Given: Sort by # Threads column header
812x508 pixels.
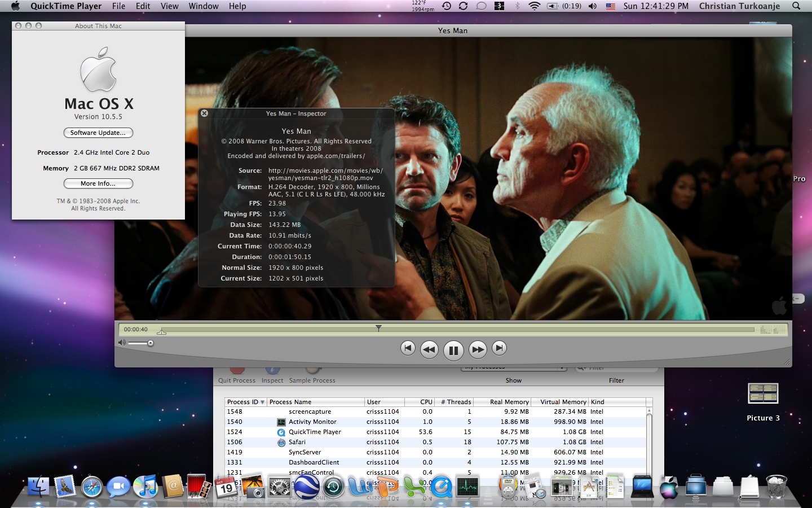Looking at the screenshot, I should (454, 402).
